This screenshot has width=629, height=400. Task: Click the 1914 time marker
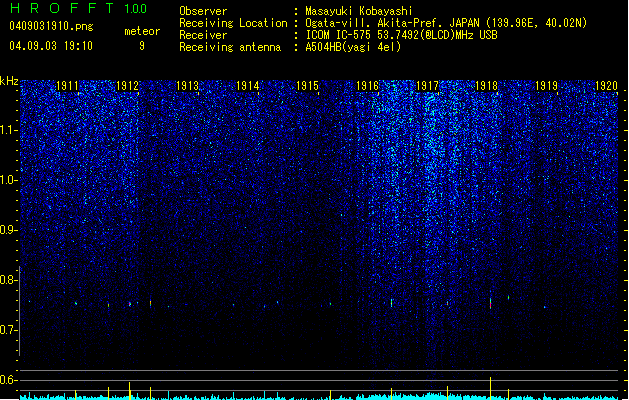tap(248, 86)
